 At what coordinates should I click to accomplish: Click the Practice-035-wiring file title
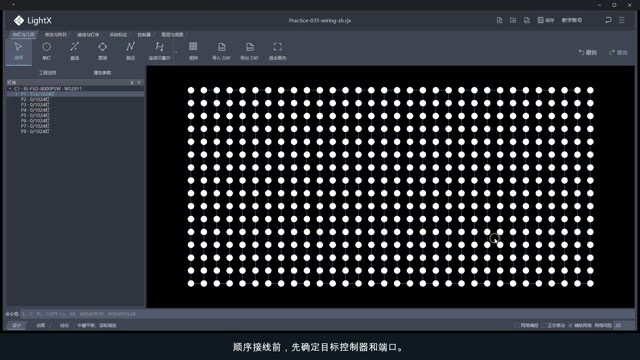click(x=320, y=20)
